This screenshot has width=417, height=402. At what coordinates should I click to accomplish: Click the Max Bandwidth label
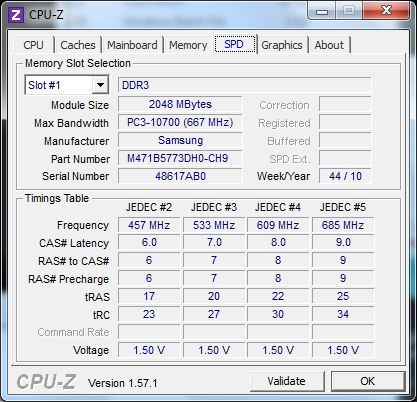pos(71,123)
